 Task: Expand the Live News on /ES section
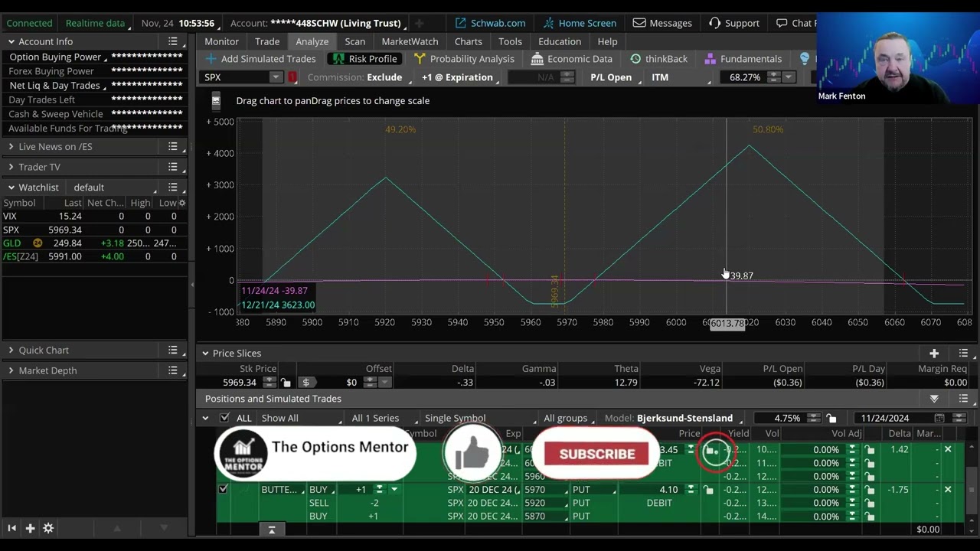pyautogui.click(x=11, y=146)
